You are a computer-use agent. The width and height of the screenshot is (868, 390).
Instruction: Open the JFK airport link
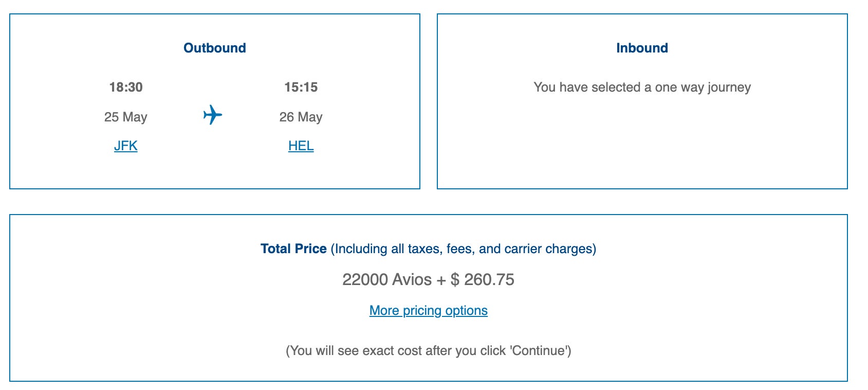point(126,146)
